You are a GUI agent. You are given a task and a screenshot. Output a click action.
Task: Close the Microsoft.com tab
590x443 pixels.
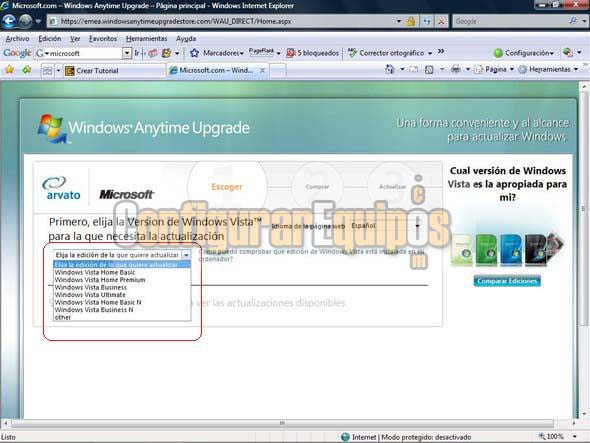click(x=262, y=70)
